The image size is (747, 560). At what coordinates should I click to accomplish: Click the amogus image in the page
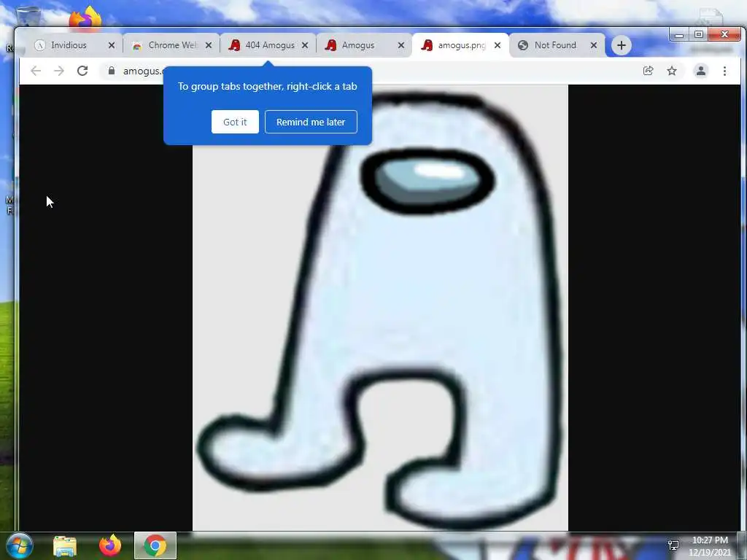380,308
